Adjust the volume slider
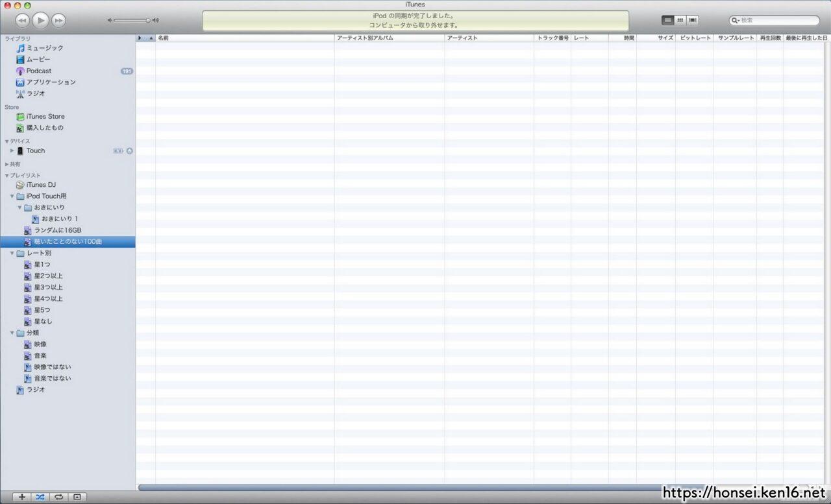Viewport: 831px width, 504px height. point(132,21)
